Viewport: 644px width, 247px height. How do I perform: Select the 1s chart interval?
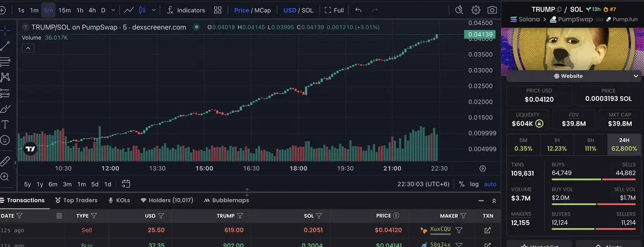pos(21,10)
